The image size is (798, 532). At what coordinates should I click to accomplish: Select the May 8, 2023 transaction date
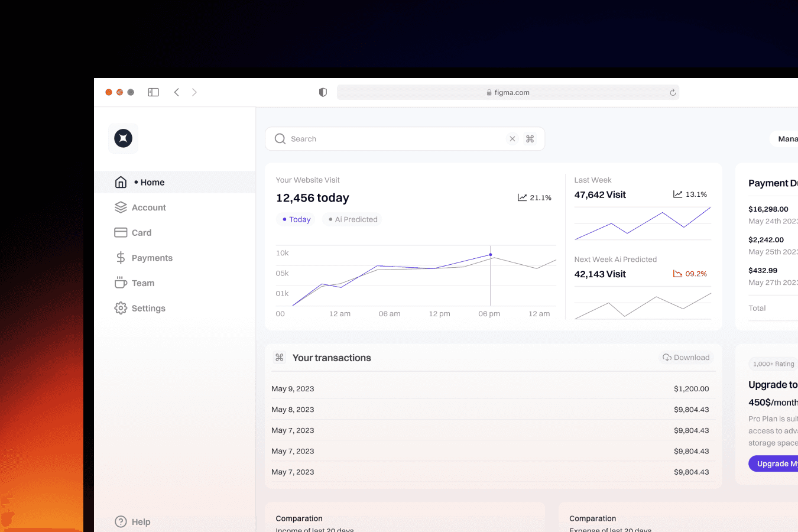[293, 409]
